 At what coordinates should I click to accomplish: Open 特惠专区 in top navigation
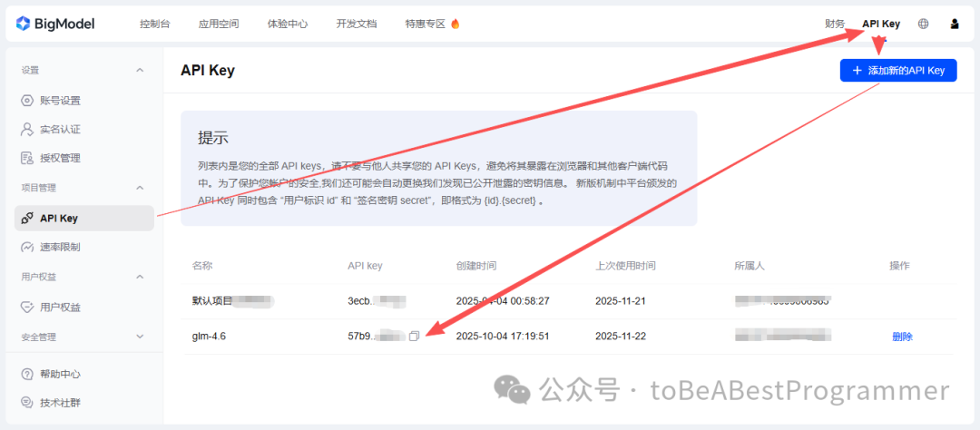[425, 24]
